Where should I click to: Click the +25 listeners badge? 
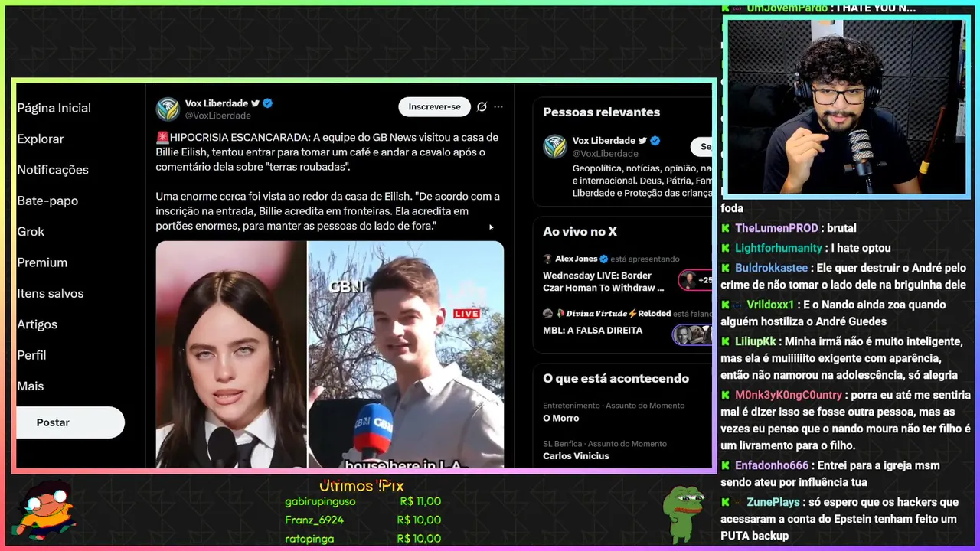[x=696, y=280]
